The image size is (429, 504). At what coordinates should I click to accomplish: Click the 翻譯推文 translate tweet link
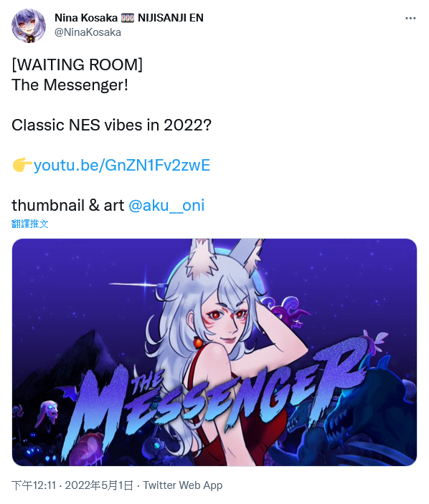(29, 224)
